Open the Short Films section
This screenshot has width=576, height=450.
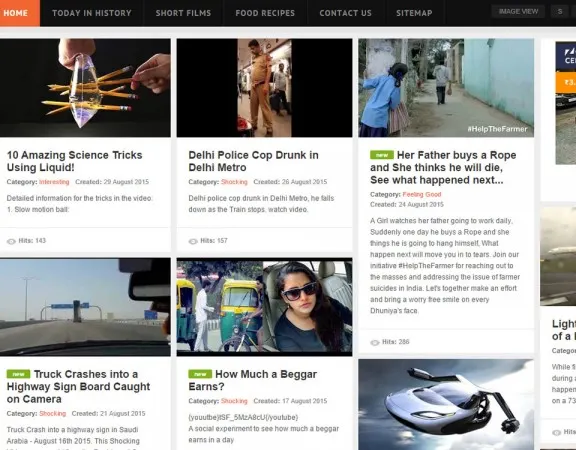(183, 13)
